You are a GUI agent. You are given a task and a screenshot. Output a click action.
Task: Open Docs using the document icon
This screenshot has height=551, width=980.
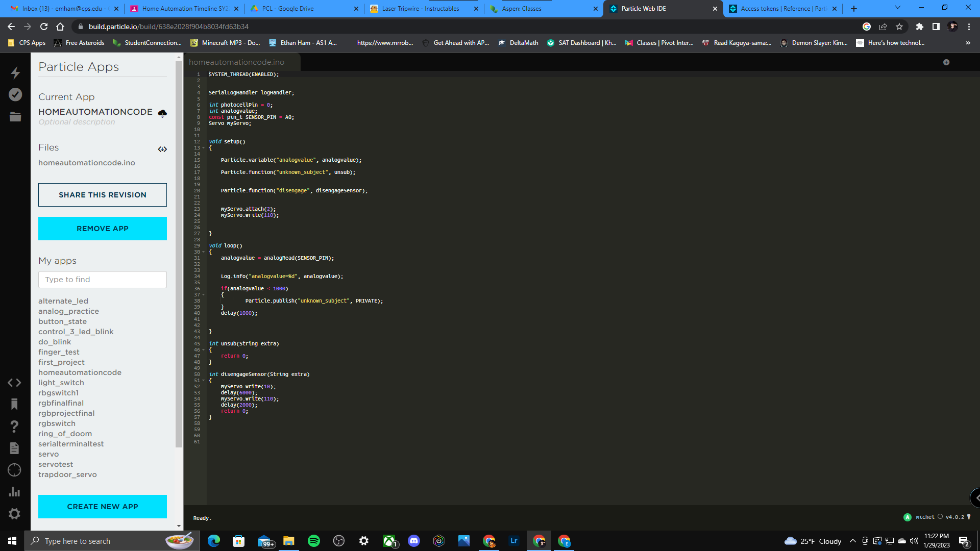(x=15, y=448)
